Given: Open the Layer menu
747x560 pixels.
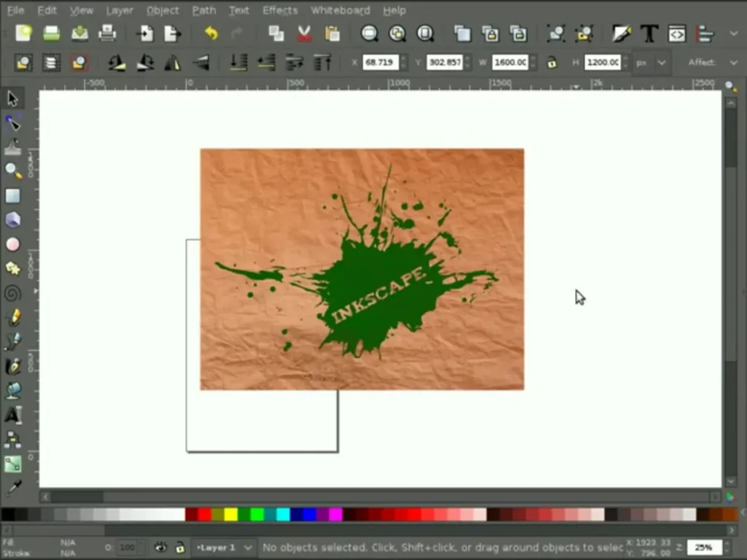Looking at the screenshot, I should coord(120,10).
